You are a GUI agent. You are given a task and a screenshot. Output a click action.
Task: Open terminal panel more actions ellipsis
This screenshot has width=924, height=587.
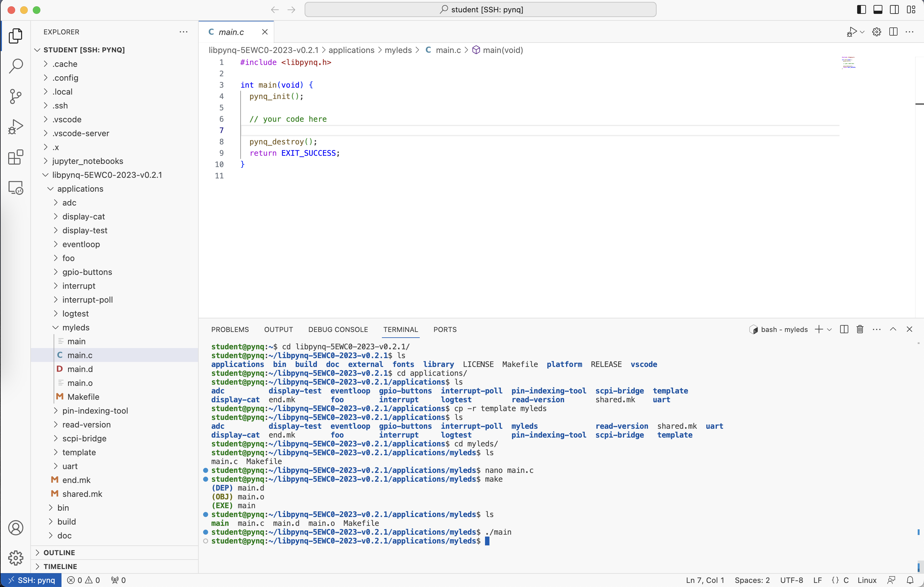[876, 329]
